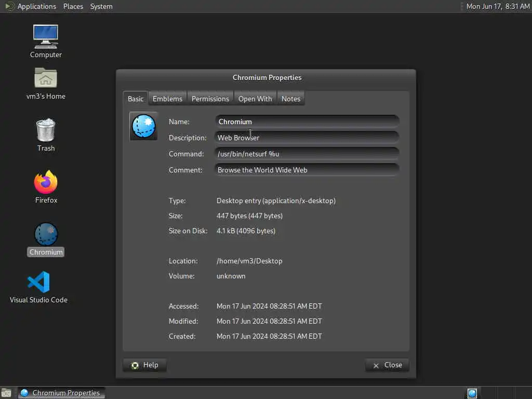Click the show desktop icon in bottom panel

6,393
